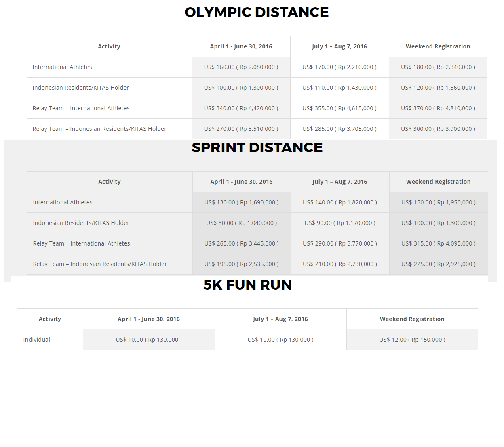This screenshot has height=447, width=504.
Task: Click Fun Run table Weekend Registration header
Action: pyautogui.click(x=412, y=319)
